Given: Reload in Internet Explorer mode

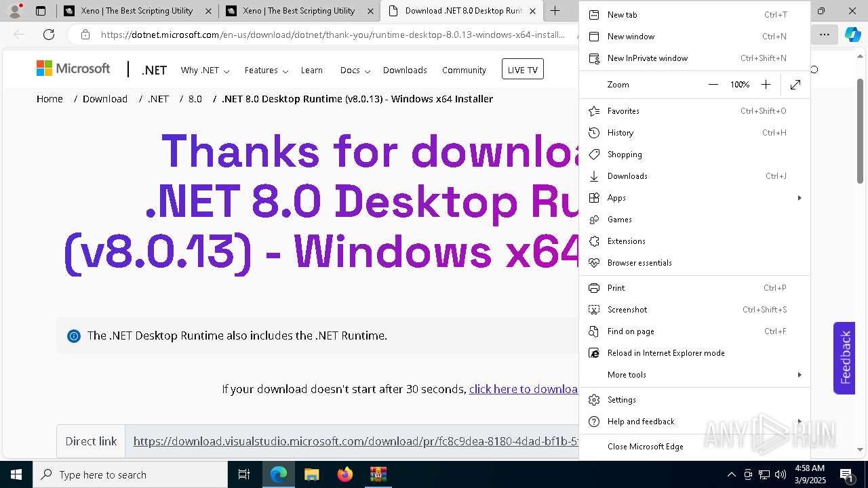Looking at the screenshot, I should [x=694, y=353].
